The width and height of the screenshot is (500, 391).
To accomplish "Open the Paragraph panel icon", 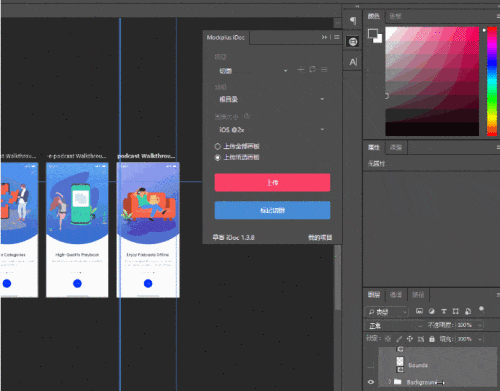I will [x=353, y=21].
